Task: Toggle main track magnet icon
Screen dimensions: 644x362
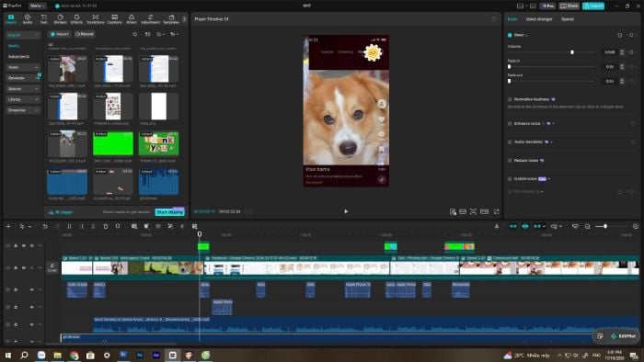Action: [513, 226]
